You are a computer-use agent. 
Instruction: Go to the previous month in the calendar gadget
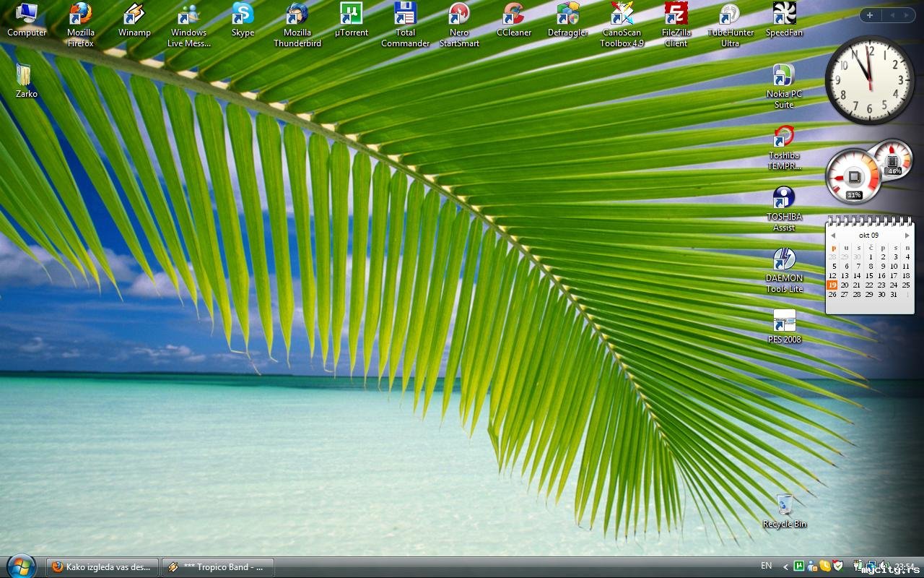pos(833,236)
